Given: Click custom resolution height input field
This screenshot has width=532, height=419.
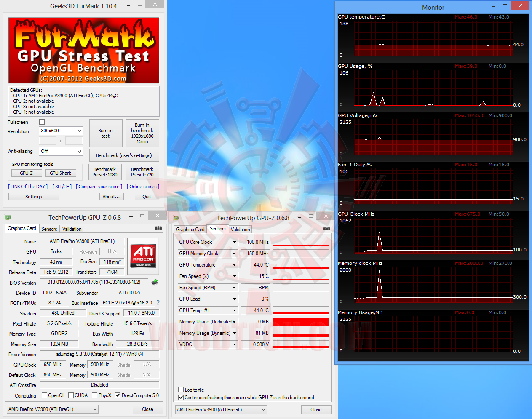Looking at the screenshot, I should [74, 141].
